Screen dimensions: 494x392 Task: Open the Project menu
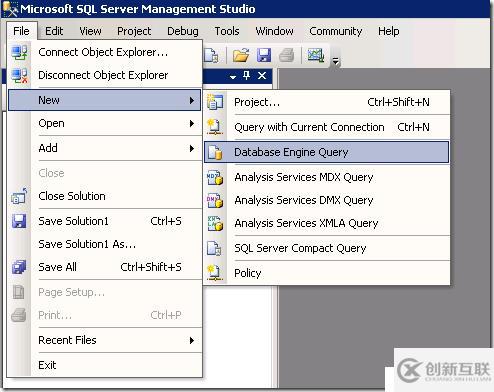pyautogui.click(x=134, y=31)
